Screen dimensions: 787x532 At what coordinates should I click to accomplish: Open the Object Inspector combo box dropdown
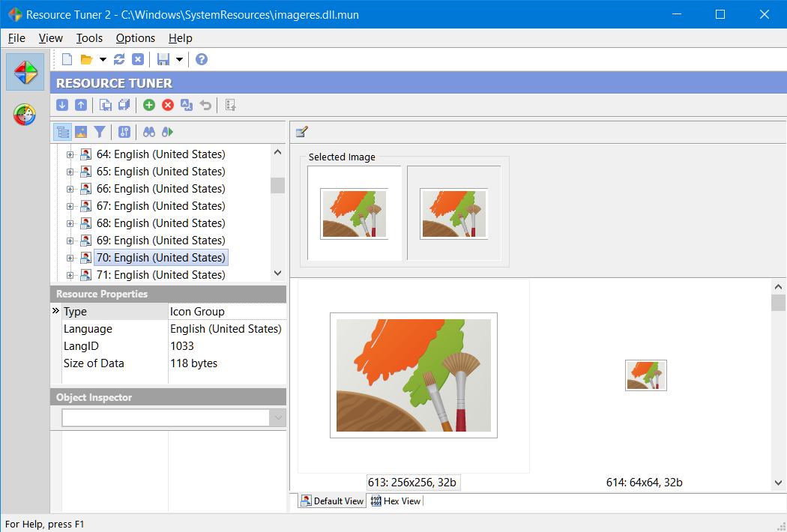[277, 417]
